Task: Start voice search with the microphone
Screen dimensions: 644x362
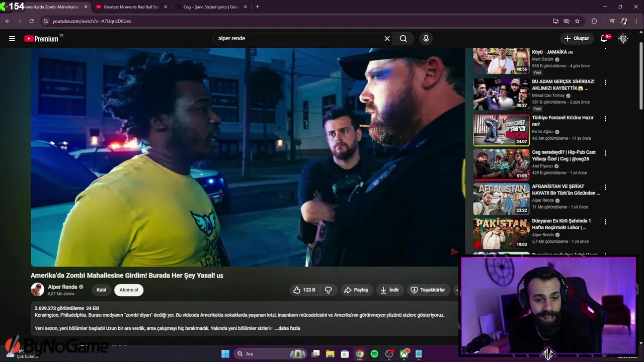Action: [426, 38]
